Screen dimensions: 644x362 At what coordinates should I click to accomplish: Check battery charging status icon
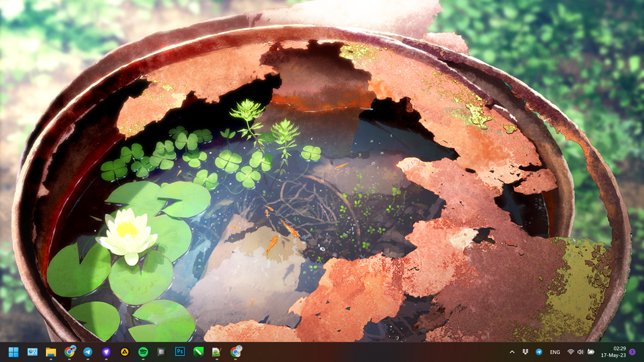coord(591,352)
